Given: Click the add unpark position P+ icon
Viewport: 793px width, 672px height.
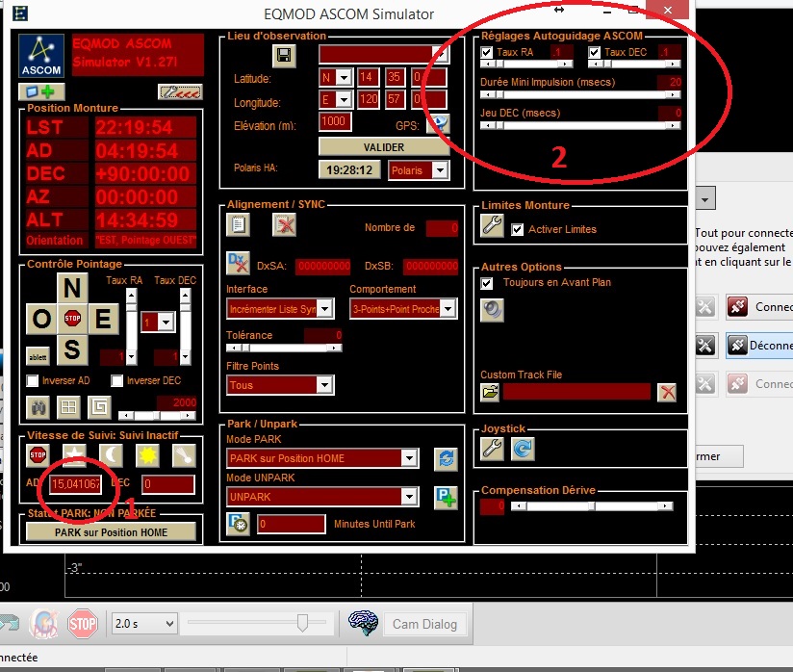Looking at the screenshot, I should (x=447, y=498).
